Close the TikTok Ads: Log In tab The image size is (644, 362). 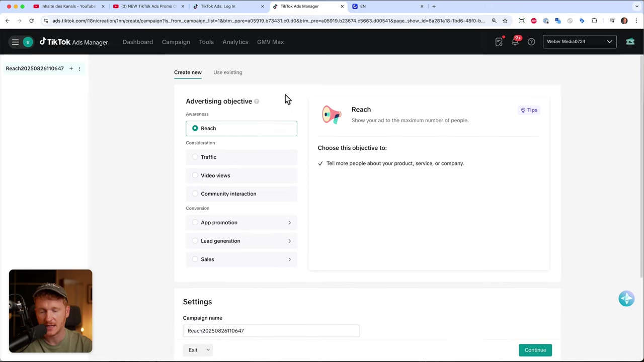point(263,7)
